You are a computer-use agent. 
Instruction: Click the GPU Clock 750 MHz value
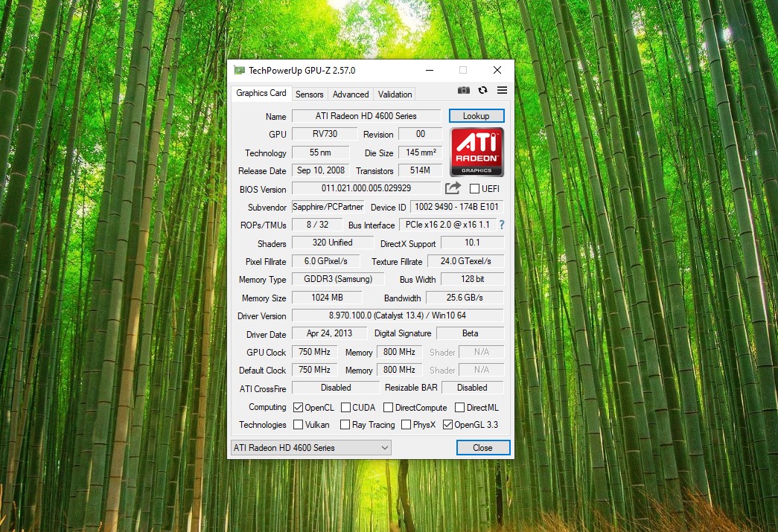(315, 352)
